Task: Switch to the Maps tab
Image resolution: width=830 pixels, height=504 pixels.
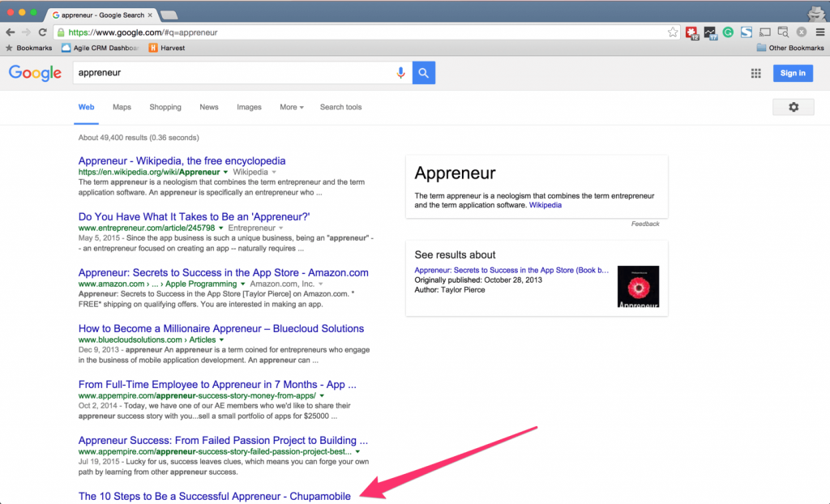Action: tap(122, 107)
